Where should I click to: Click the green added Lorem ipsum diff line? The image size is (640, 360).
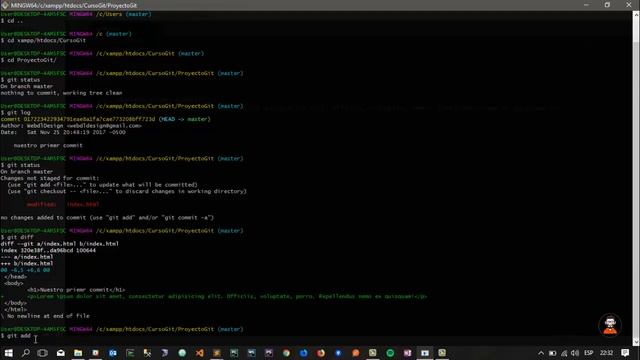pyautogui.click(x=214, y=296)
